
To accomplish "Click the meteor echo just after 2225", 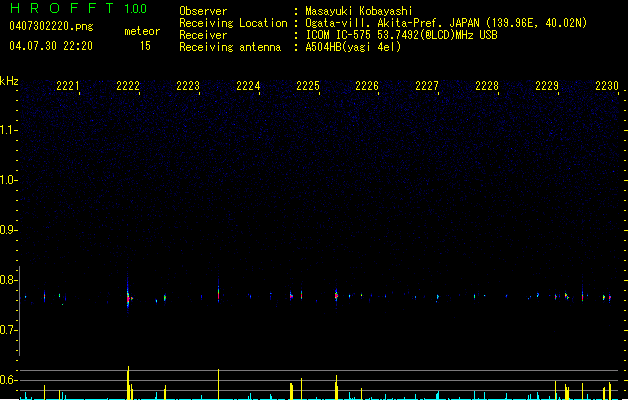I will [x=336, y=295].
